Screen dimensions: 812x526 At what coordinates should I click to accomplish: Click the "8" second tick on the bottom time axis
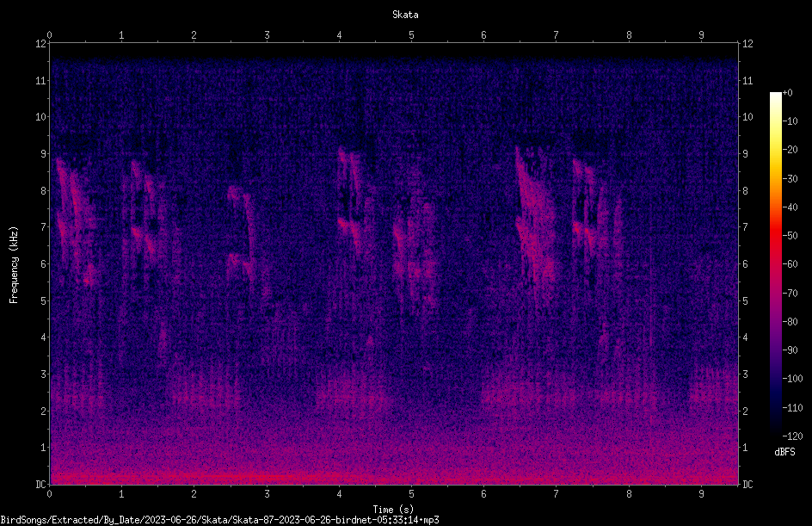click(x=629, y=494)
